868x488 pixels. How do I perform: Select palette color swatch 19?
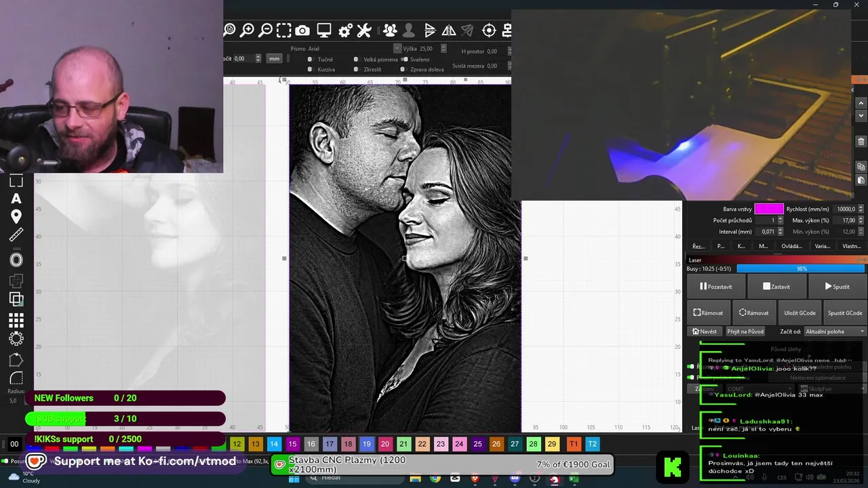pyautogui.click(x=366, y=444)
